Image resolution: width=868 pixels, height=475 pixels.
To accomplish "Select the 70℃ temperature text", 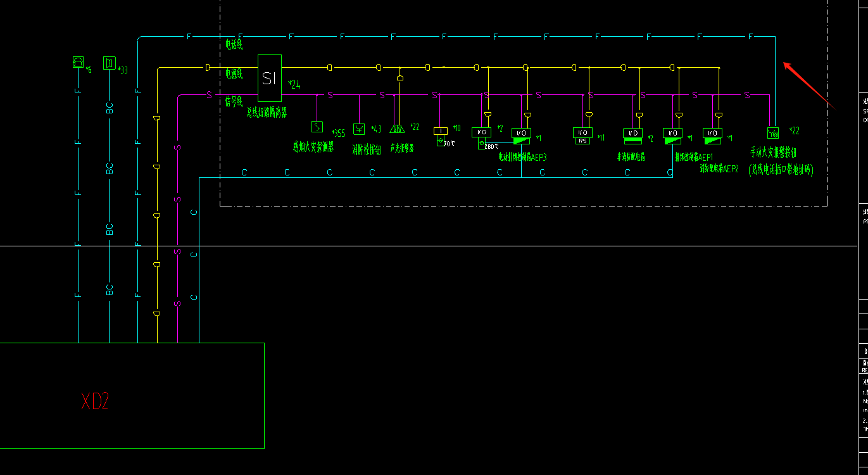I will click(450, 144).
